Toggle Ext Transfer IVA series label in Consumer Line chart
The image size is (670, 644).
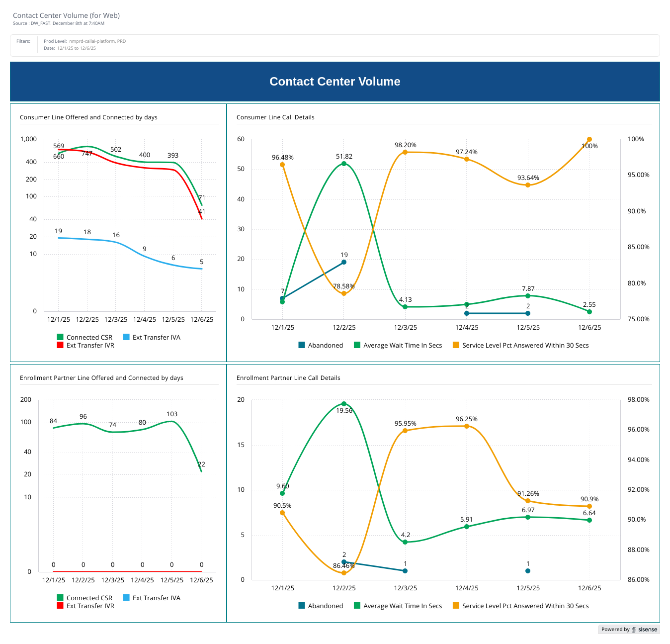156,337
